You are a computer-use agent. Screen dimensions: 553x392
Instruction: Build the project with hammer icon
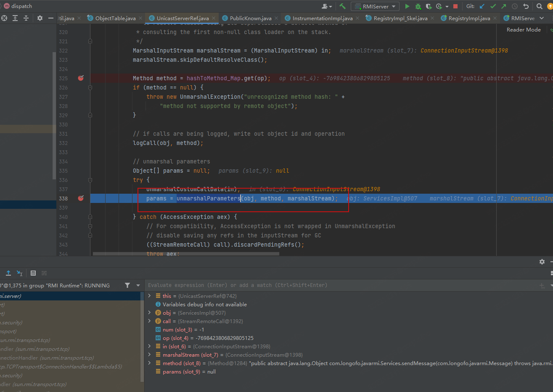[x=342, y=6]
